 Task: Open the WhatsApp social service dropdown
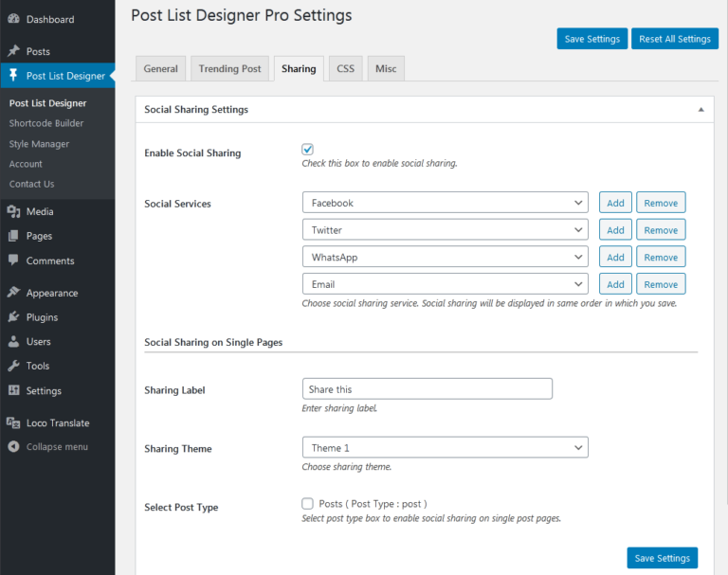tap(446, 257)
